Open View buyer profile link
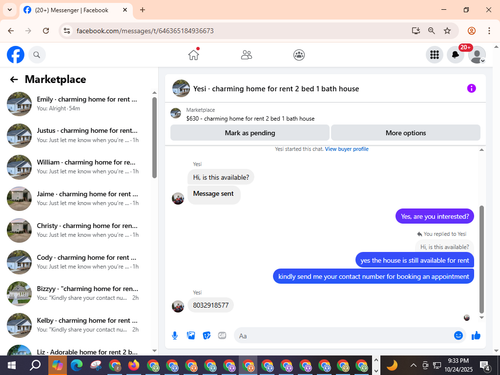500x375 pixels. click(347, 149)
